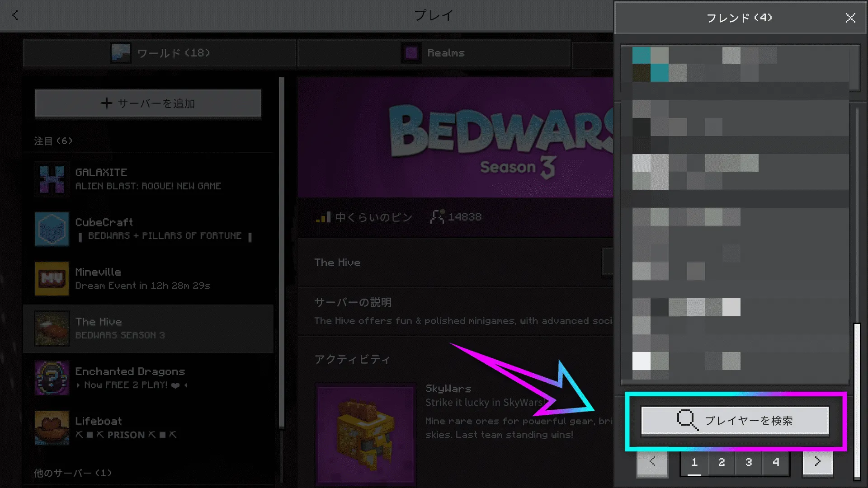Click the Mineville MV icon

[x=52, y=278]
